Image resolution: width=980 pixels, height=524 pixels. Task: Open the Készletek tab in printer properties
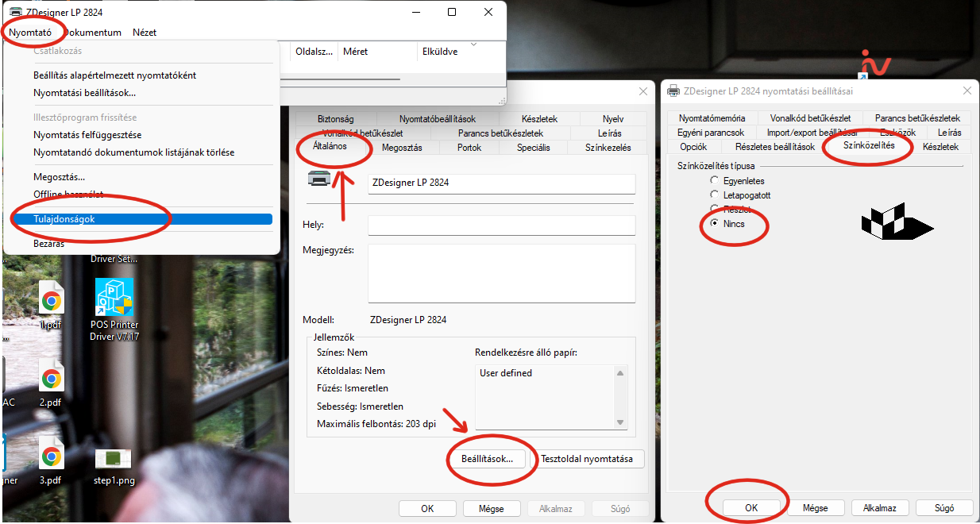[x=540, y=119]
